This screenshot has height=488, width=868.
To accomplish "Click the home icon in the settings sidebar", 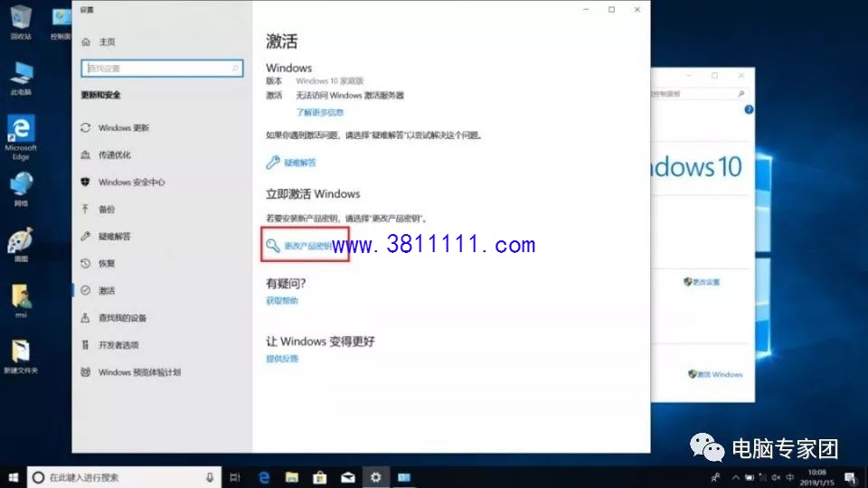I will pyautogui.click(x=86, y=42).
